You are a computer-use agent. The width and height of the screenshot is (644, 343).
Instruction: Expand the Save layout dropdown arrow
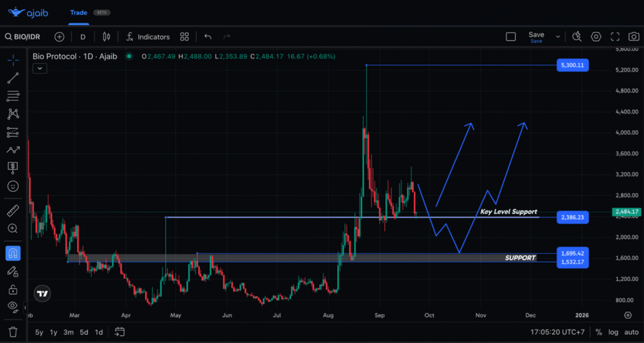click(557, 37)
